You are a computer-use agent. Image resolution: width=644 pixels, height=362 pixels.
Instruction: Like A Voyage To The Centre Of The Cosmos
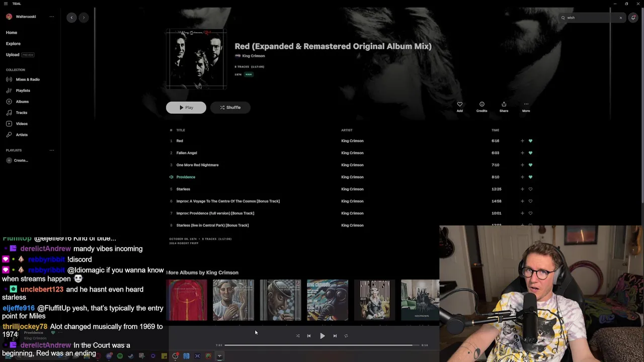(x=530, y=201)
